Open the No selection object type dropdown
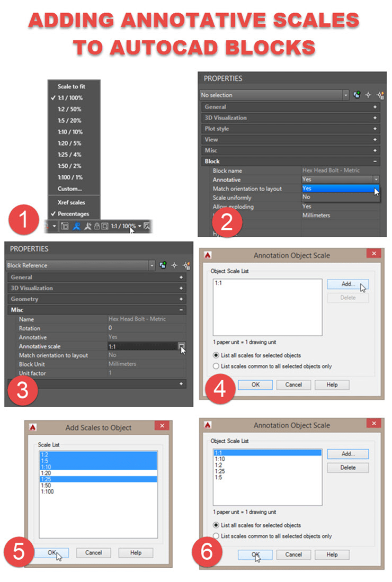 pyautogui.click(x=345, y=95)
